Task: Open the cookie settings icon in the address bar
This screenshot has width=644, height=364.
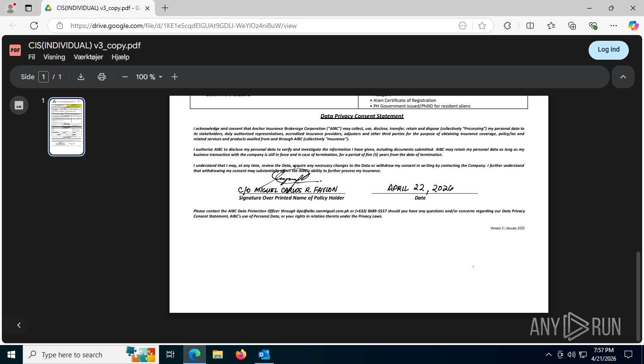Action: [x=463, y=26]
